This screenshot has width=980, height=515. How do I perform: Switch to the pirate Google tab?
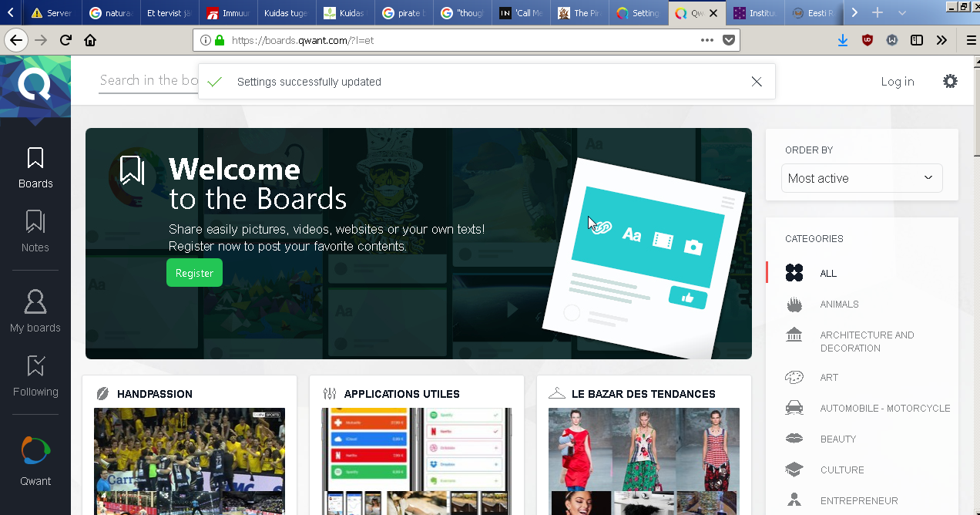pos(403,13)
